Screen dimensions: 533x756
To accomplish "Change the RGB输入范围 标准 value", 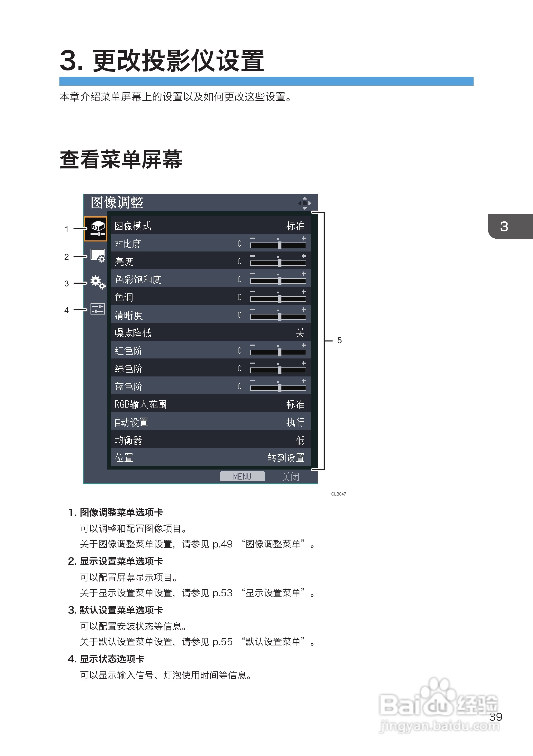I will click(x=295, y=404).
